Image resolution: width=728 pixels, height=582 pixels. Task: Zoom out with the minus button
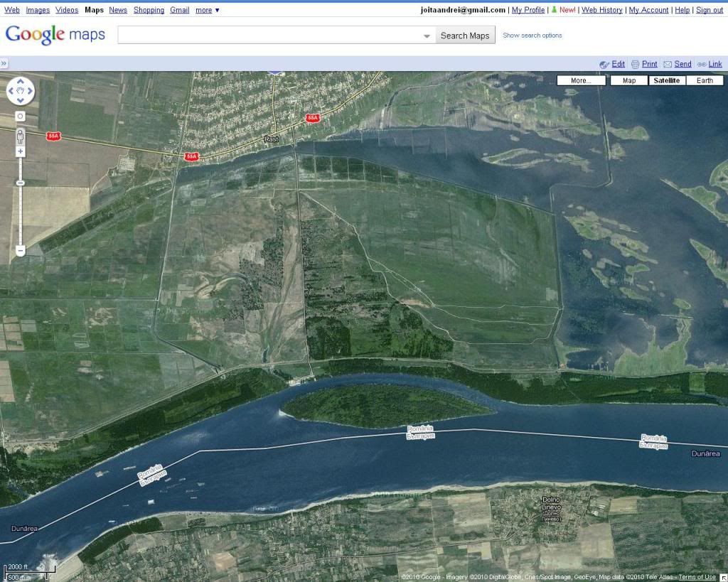coord(21,251)
